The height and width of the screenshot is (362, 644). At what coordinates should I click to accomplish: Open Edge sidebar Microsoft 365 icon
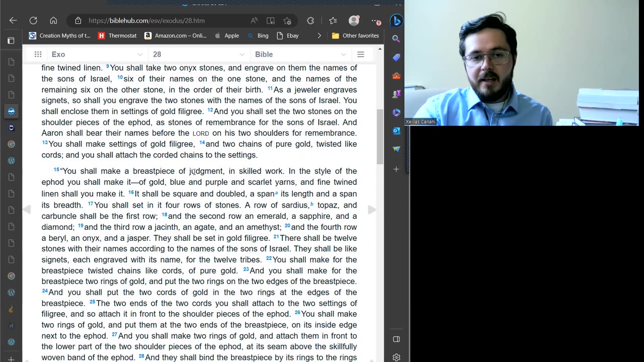[x=396, y=113]
